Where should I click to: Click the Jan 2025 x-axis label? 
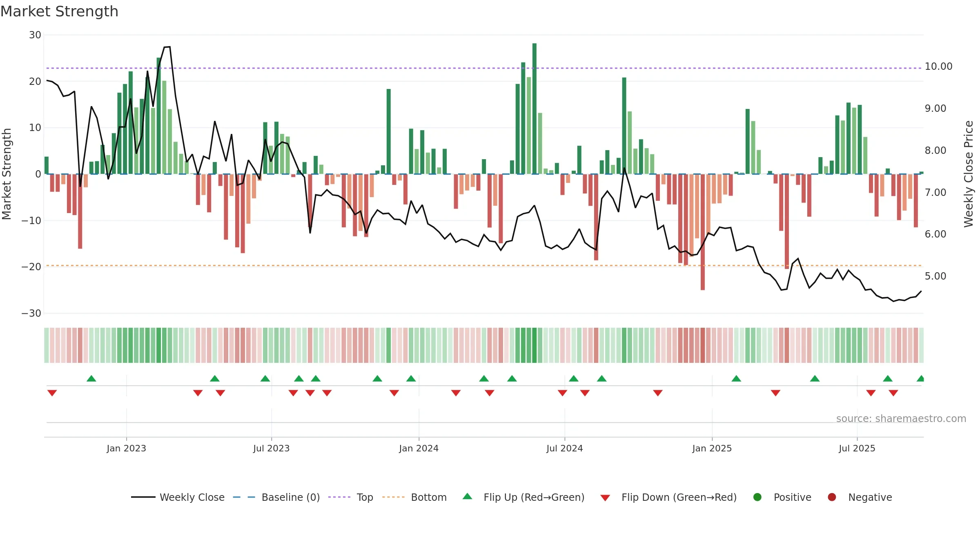pos(712,448)
